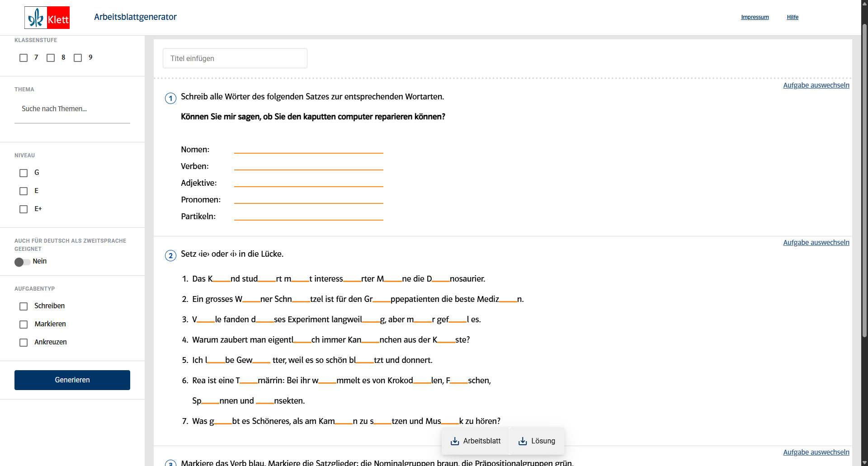Toggle the Deutsch als Zweitsprache switch
Image resolution: width=868 pixels, height=466 pixels.
point(22,262)
